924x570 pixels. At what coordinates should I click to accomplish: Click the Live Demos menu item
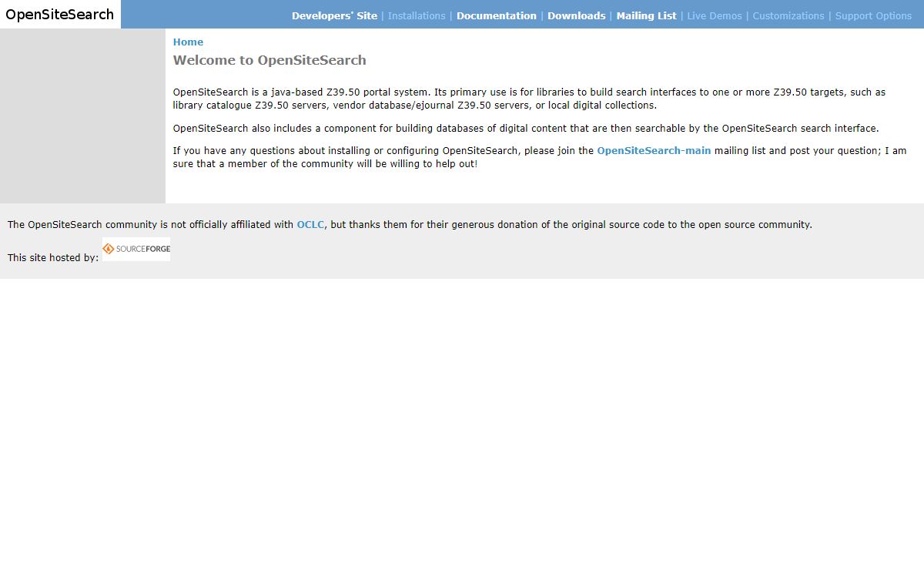[x=715, y=15]
